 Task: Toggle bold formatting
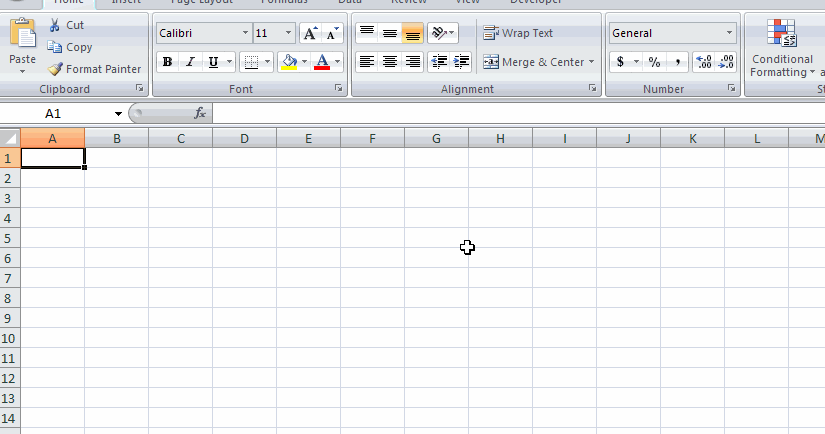167,62
